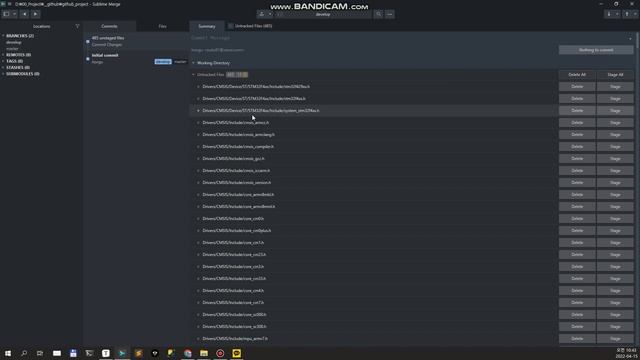Open Sublime Text from the taskbar

pyautogui.click(x=138, y=353)
